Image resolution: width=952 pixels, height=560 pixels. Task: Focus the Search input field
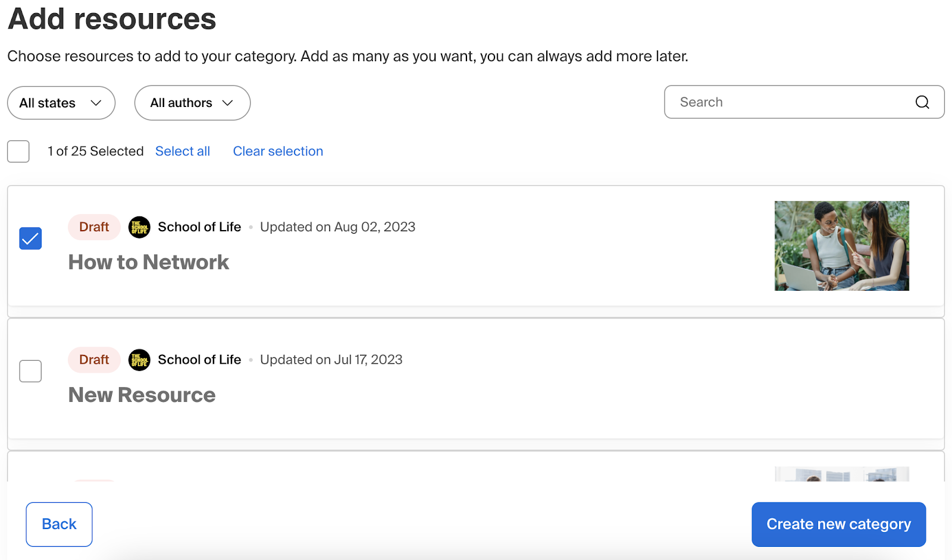point(804,102)
